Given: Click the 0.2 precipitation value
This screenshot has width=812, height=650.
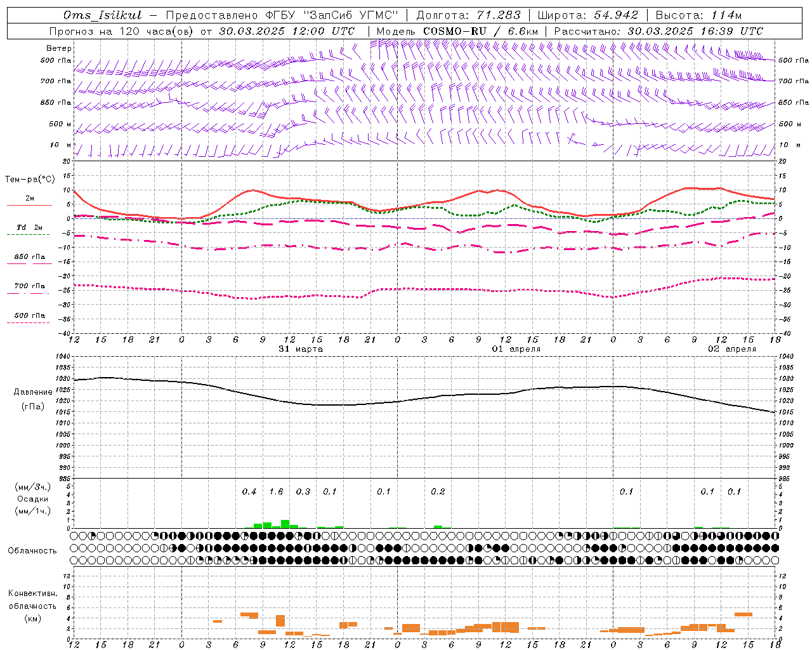Looking at the screenshot, I should (x=438, y=492).
